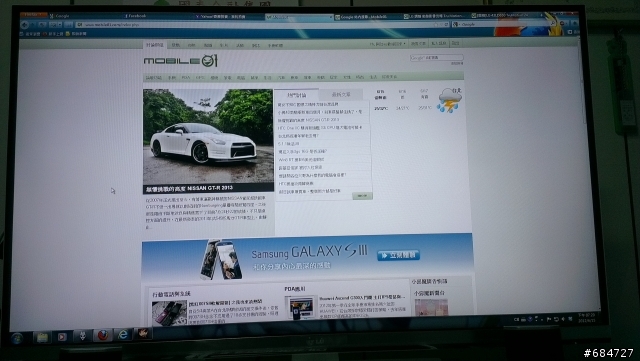
Task: Open the PDA應用 section heading
Action: pos(295,289)
